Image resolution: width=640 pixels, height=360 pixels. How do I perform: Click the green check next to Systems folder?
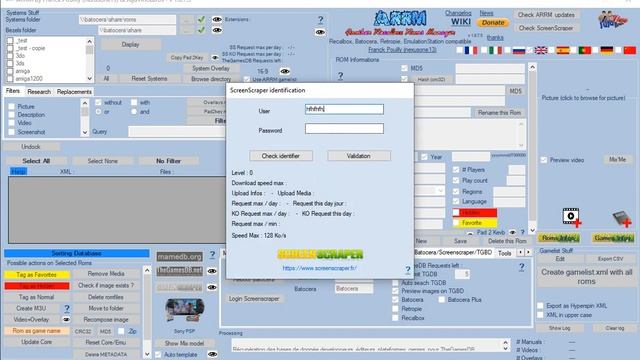201,19
